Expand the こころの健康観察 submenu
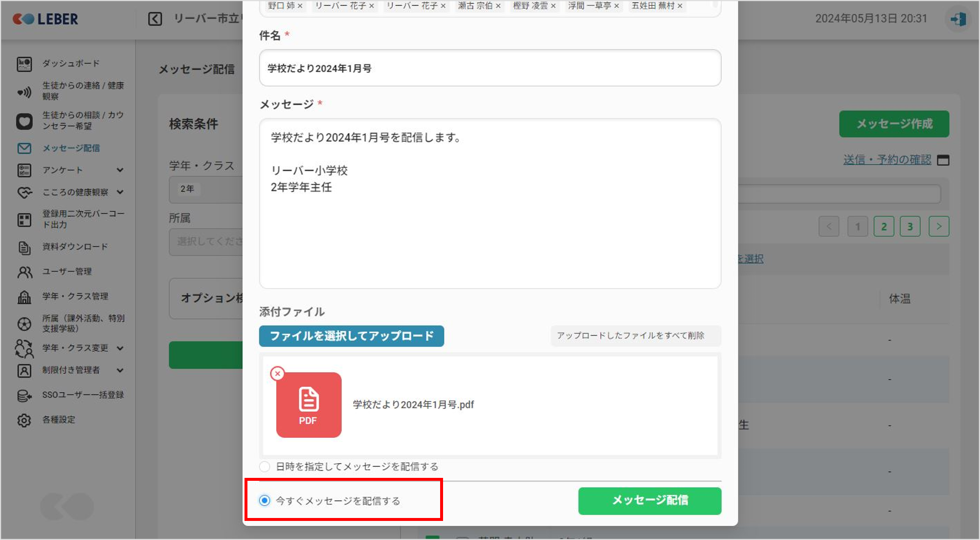 tap(120, 192)
